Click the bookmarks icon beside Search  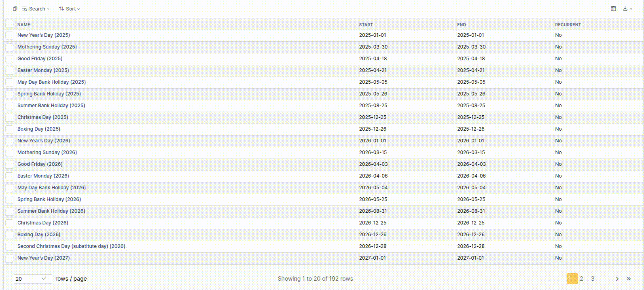15,9
